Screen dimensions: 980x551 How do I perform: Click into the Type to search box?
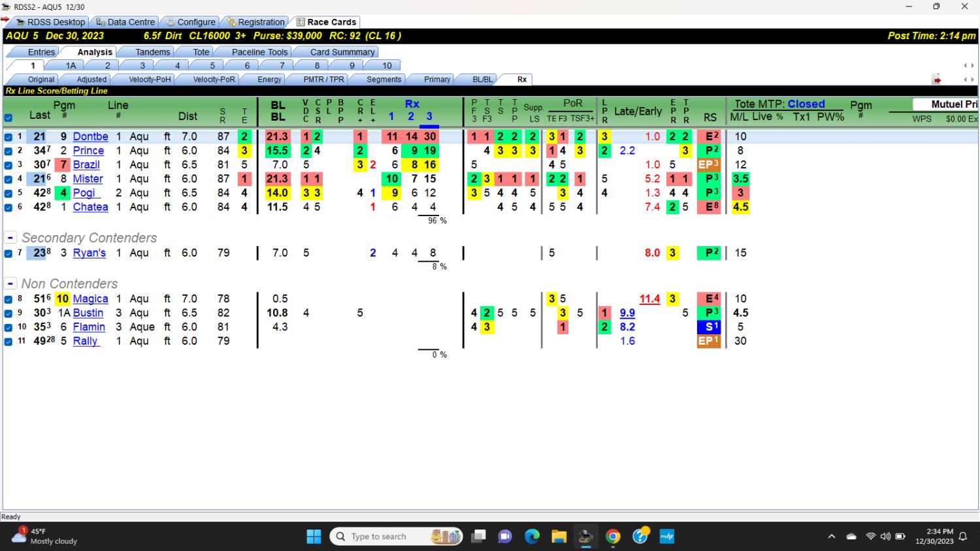396,537
